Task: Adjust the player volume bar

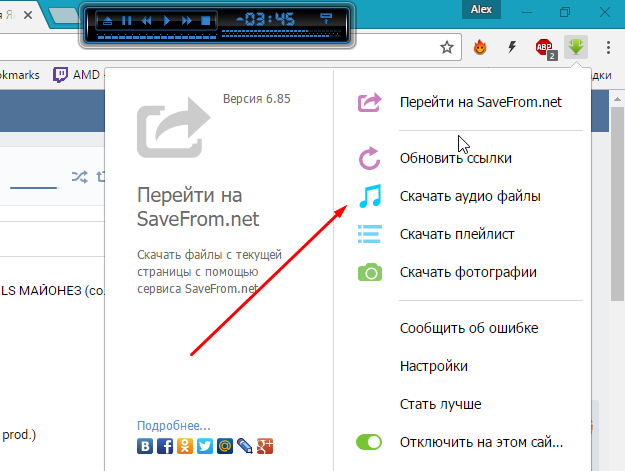Action: click(x=281, y=35)
